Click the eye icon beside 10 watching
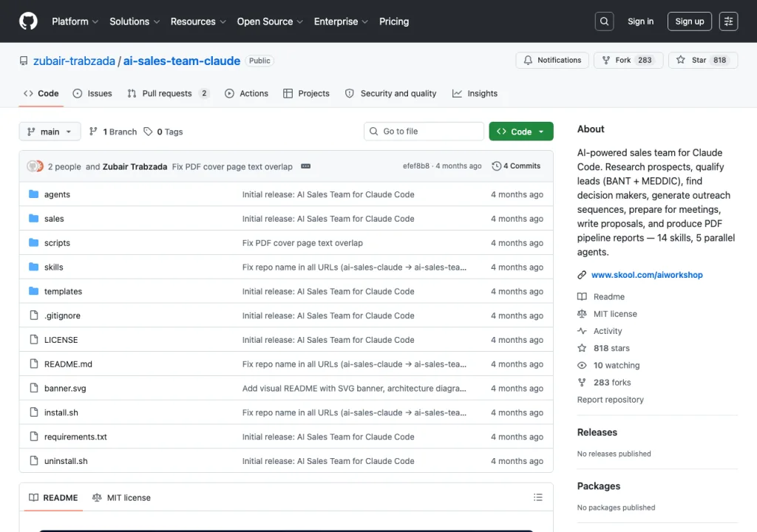 point(582,366)
